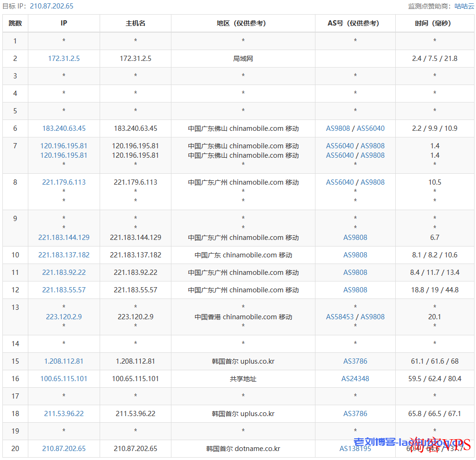Open IP link 183.240.63.45
The image size is (476, 460).
tap(64, 128)
